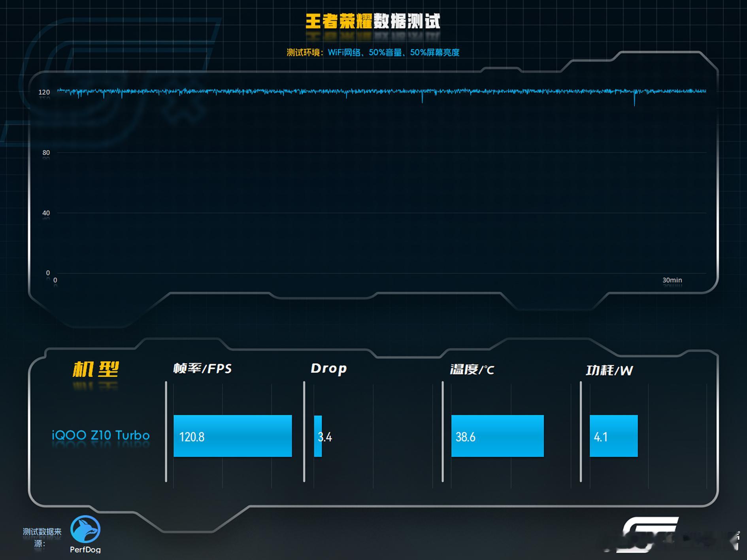Click the 机型 column heading

click(96, 370)
